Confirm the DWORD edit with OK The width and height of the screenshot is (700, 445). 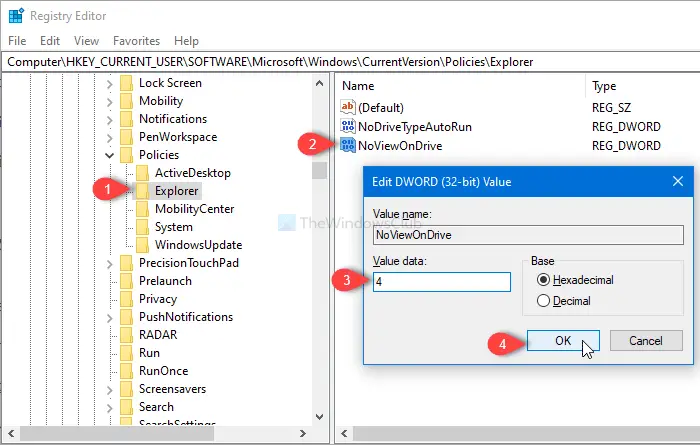[x=563, y=341]
